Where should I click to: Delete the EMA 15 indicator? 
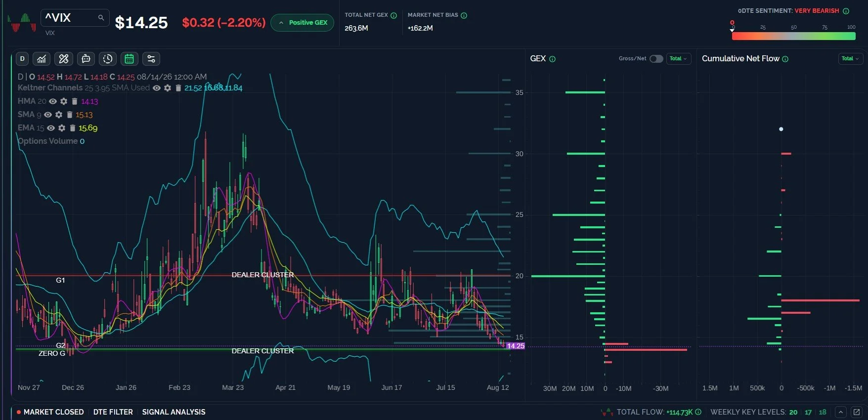[73, 128]
